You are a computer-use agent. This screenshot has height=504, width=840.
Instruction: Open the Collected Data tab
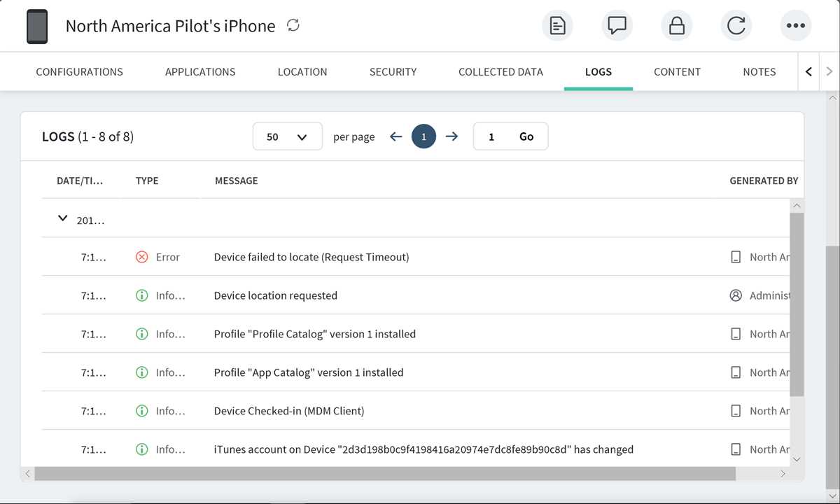[500, 71]
